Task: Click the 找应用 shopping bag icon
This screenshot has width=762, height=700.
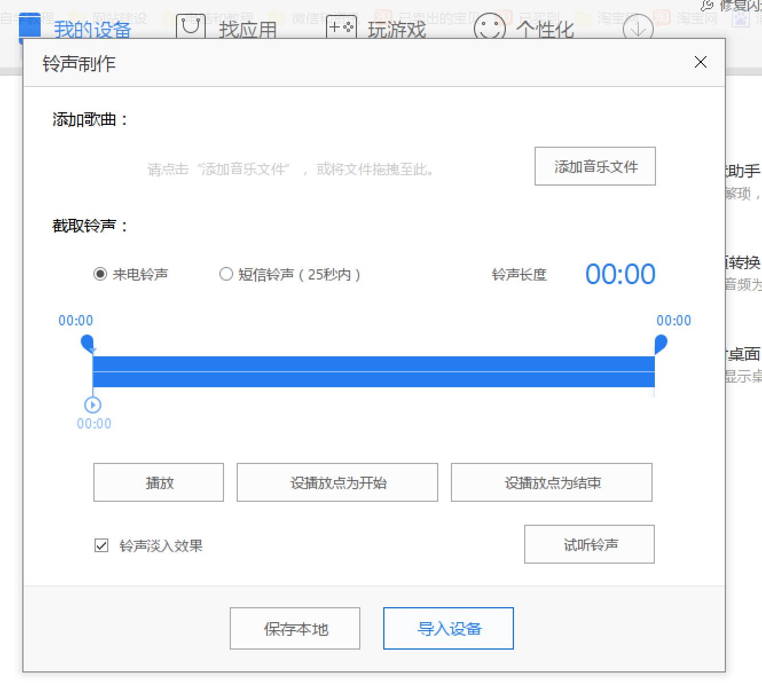Action: point(191,25)
